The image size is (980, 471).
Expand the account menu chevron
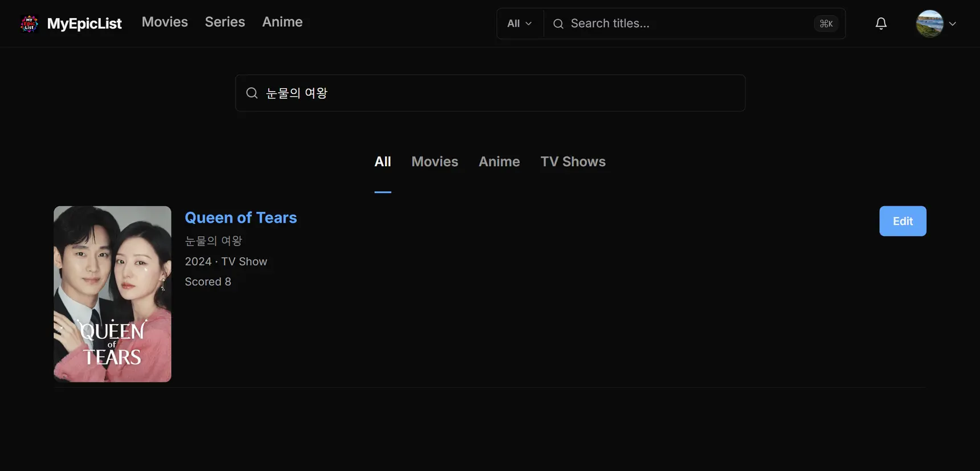click(x=952, y=24)
